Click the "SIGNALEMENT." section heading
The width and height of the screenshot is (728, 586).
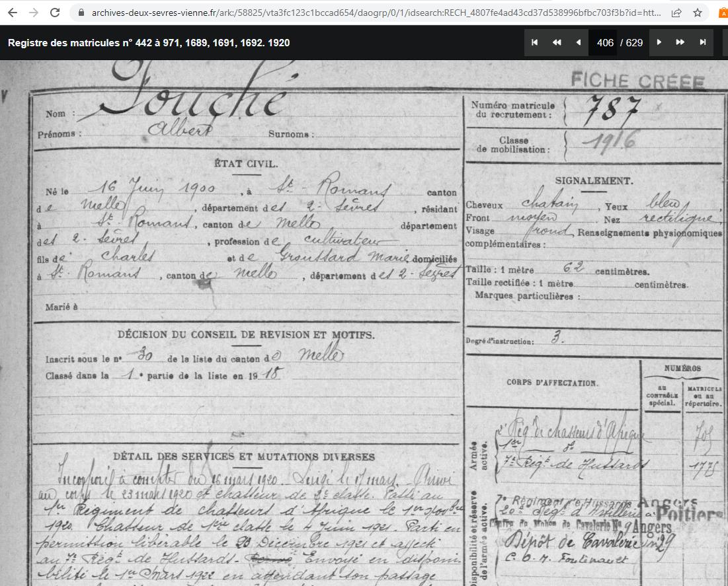point(594,181)
